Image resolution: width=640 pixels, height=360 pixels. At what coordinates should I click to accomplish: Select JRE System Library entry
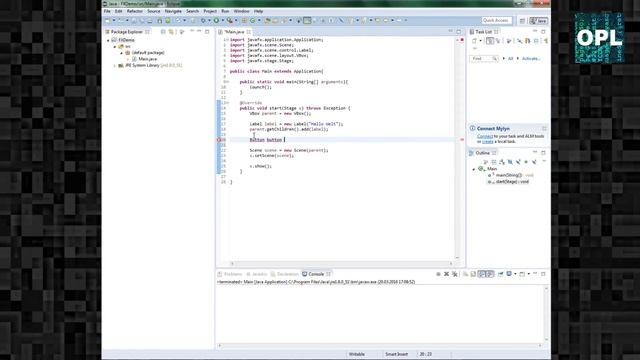tap(150, 65)
